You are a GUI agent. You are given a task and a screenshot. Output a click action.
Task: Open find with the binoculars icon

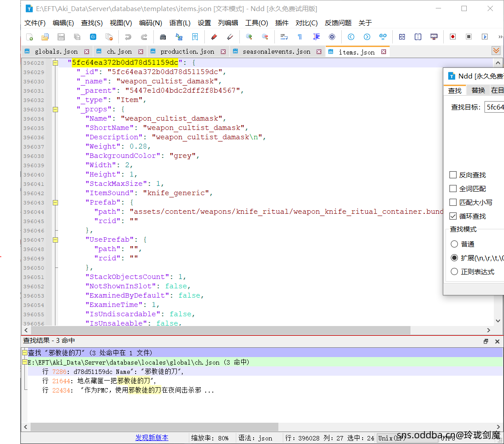163,37
